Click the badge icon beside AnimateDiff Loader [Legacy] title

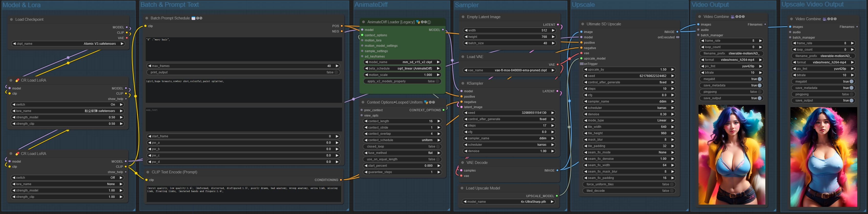418,22
